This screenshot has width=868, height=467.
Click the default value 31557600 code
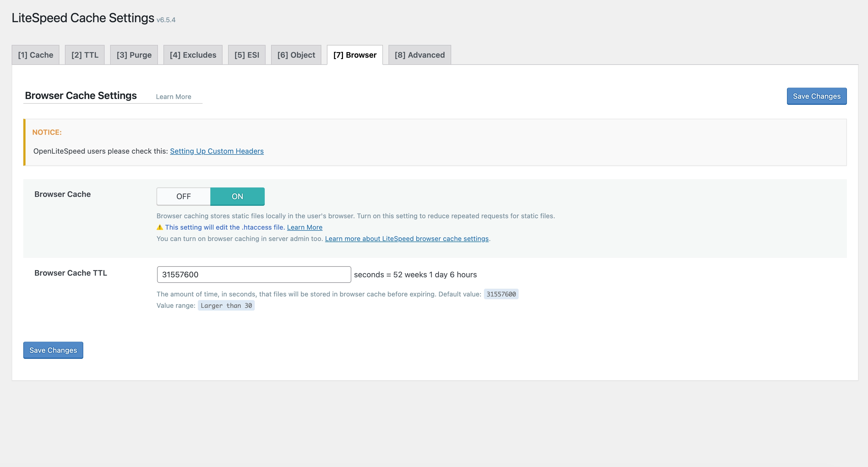click(x=501, y=294)
